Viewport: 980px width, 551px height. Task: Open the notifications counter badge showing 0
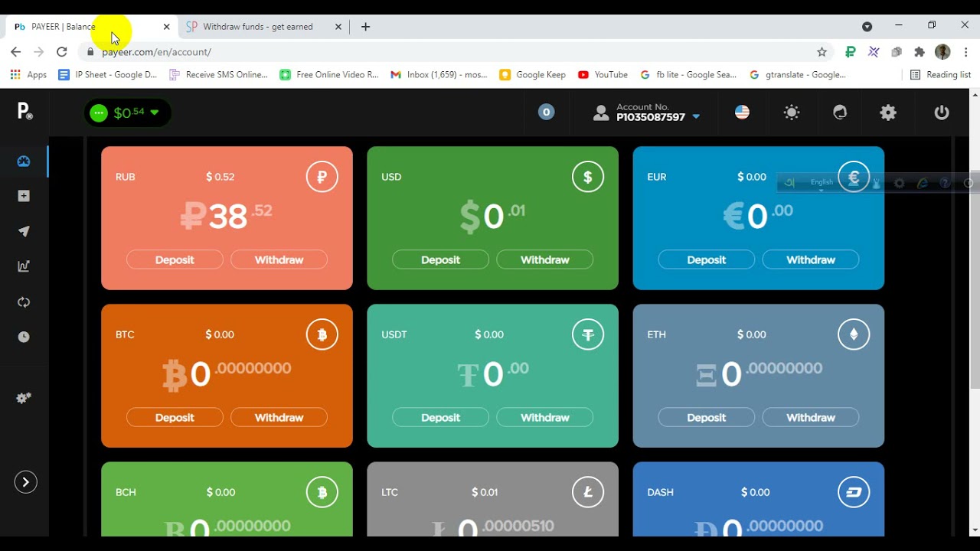click(x=546, y=112)
